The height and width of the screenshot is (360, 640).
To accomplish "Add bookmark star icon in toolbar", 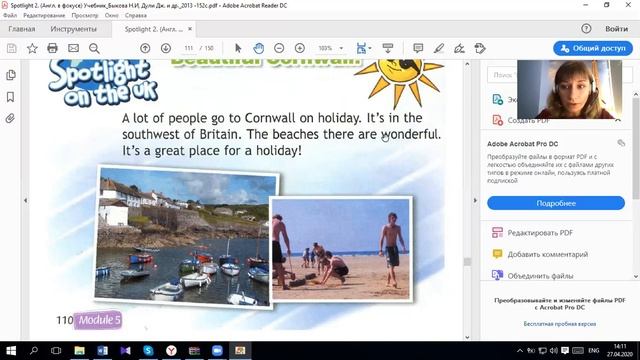I will (x=32, y=48).
